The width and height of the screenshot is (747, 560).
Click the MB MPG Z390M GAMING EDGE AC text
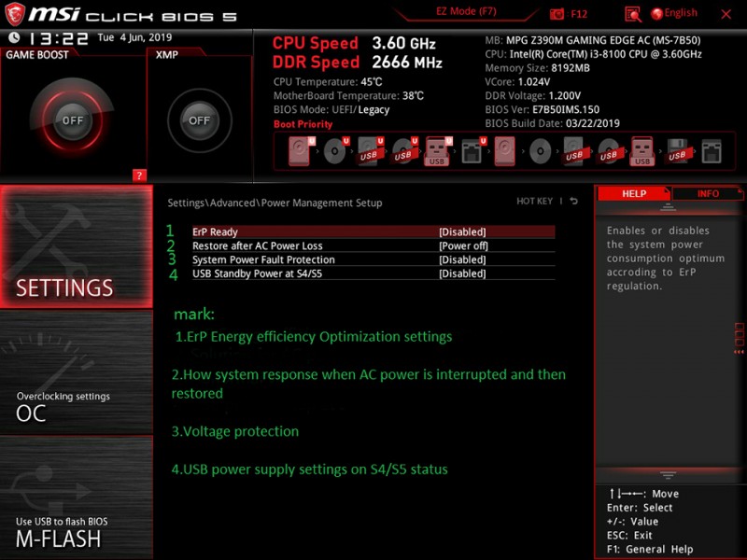(x=593, y=40)
